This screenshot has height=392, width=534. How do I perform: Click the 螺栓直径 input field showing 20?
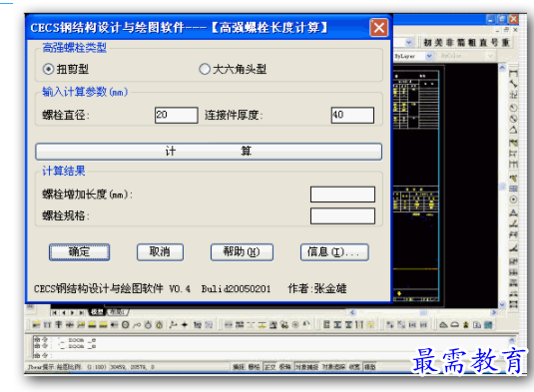(x=176, y=115)
